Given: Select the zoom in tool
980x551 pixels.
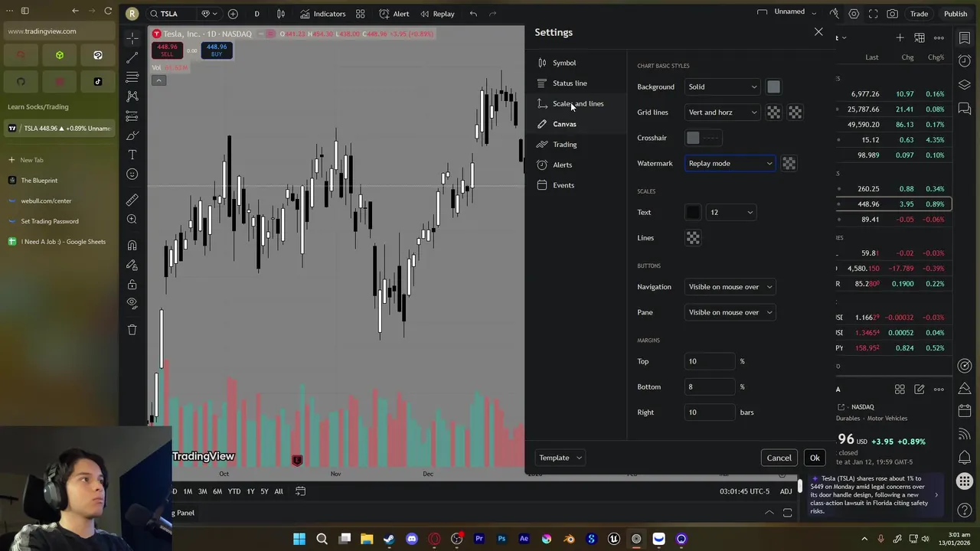Looking at the screenshot, I should [132, 220].
